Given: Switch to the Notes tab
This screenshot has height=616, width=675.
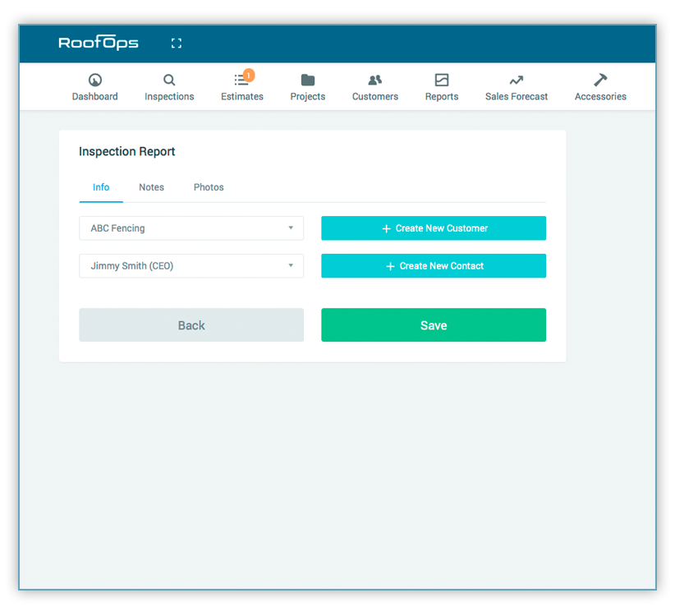Looking at the screenshot, I should pyautogui.click(x=152, y=187).
